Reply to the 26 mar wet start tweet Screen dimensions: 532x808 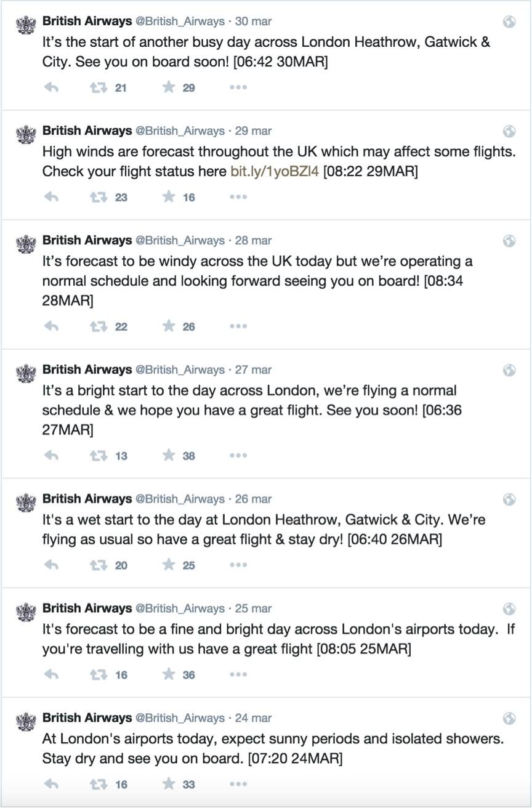tap(51, 565)
